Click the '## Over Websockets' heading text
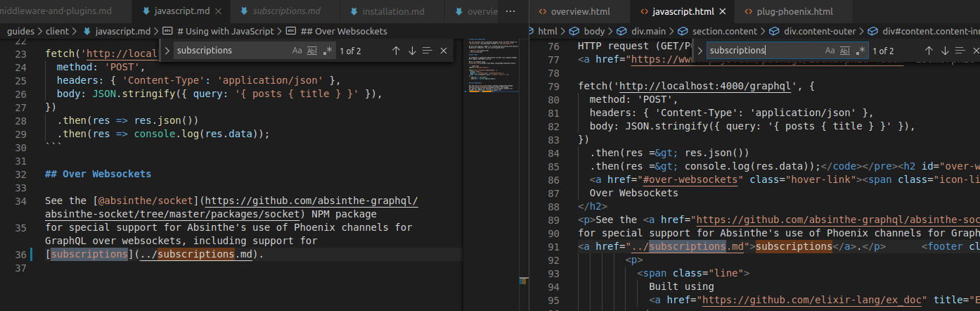 (98, 174)
